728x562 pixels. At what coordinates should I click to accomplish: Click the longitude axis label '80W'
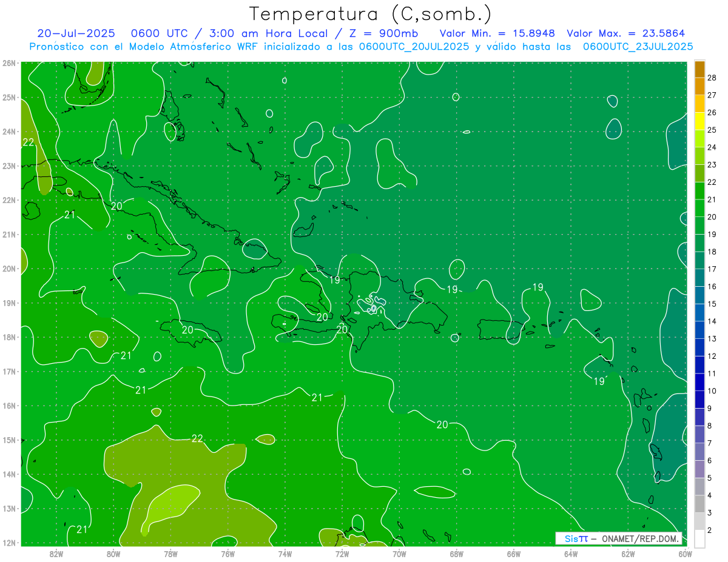click(x=113, y=554)
